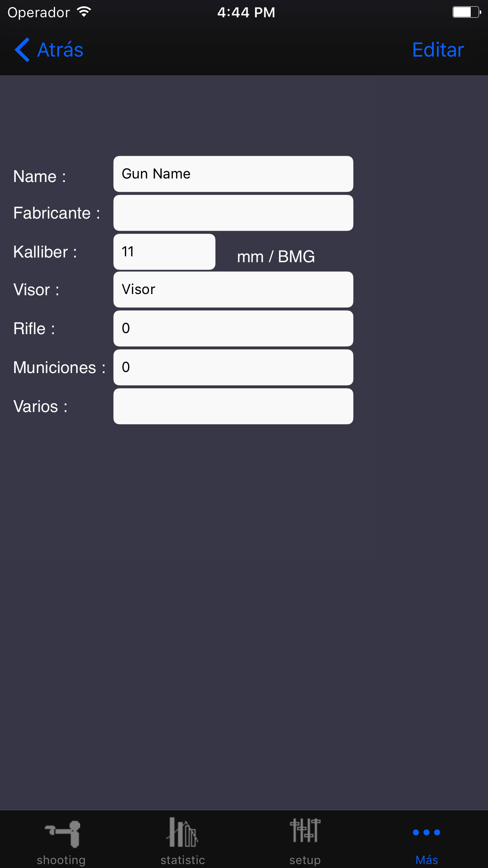Focus the Rifle value field
Screen dimensions: 488x868
(x=233, y=329)
